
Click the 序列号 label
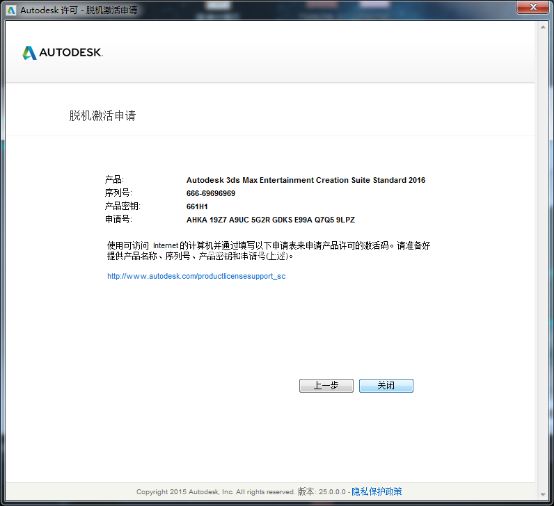[x=118, y=193]
